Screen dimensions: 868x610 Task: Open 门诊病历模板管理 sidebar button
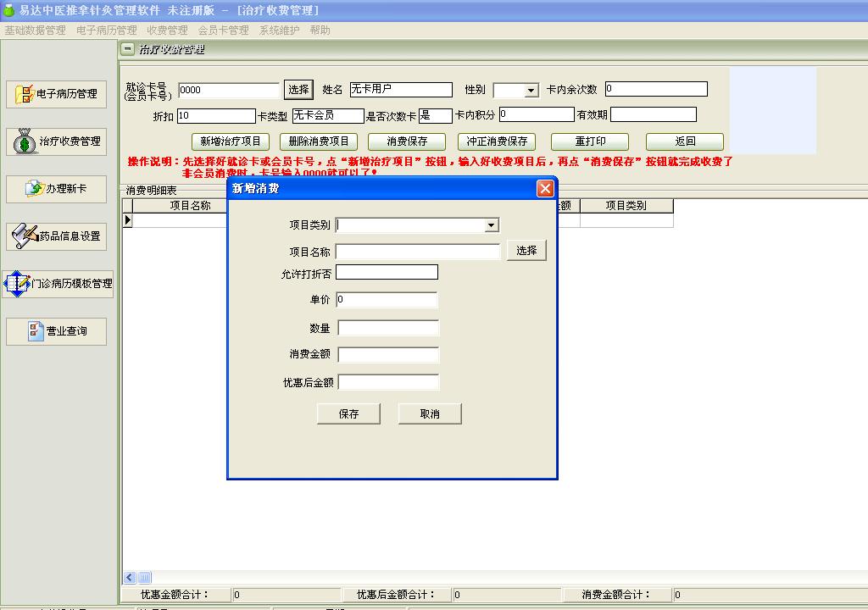(58, 284)
